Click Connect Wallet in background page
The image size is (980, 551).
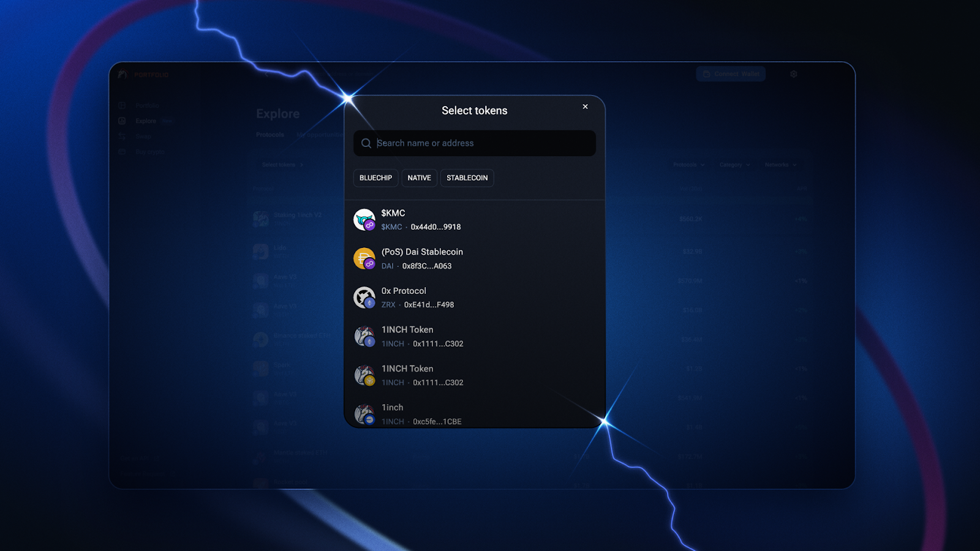click(x=731, y=74)
